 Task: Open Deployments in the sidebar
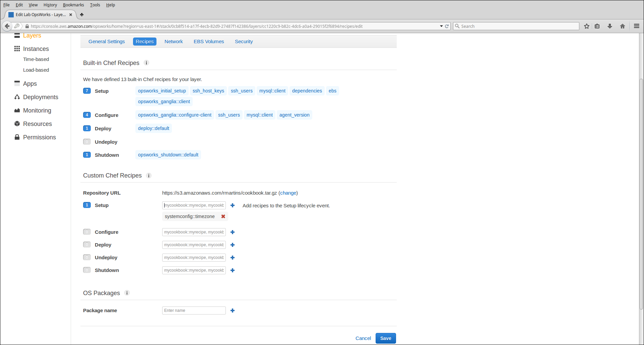pyautogui.click(x=41, y=97)
